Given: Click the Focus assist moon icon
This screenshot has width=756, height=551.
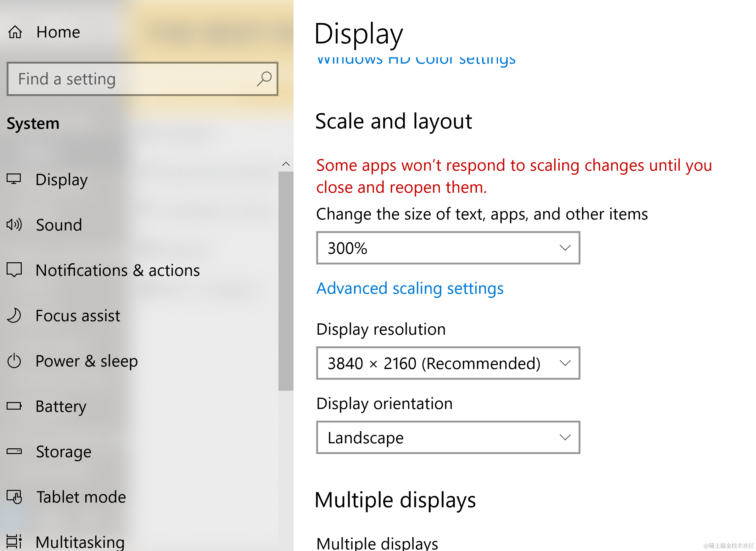Looking at the screenshot, I should [x=14, y=315].
